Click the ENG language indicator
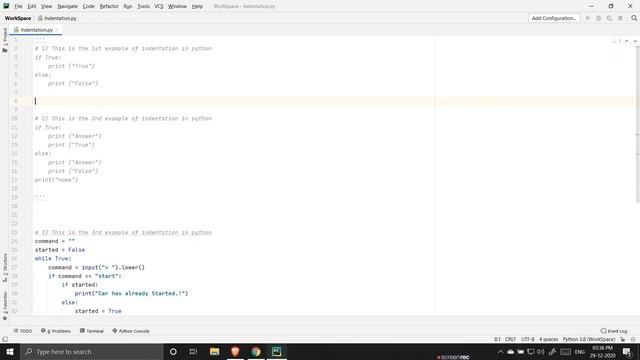Viewport: 640px width, 360px height. point(580,351)
